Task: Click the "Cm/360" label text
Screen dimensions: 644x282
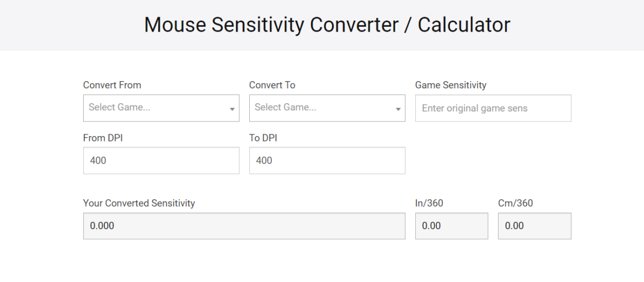Action: [x=515, y=203]
